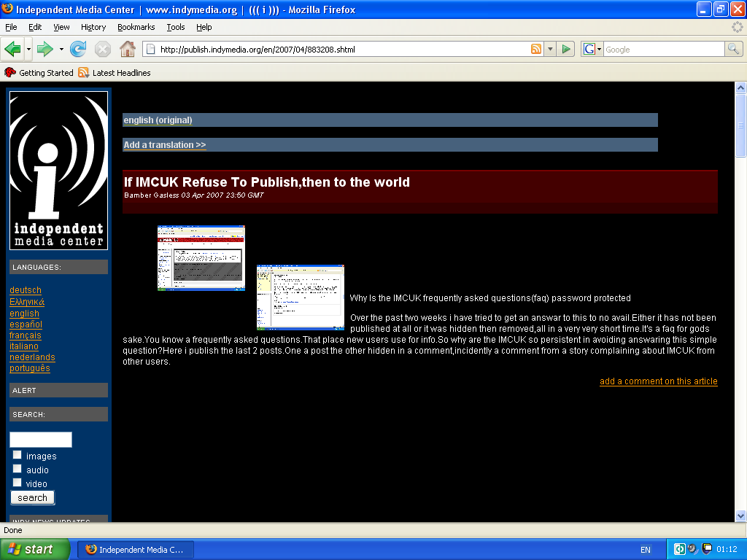
Task: Enable the images search checkbox
Action: [x=18, y=455]
